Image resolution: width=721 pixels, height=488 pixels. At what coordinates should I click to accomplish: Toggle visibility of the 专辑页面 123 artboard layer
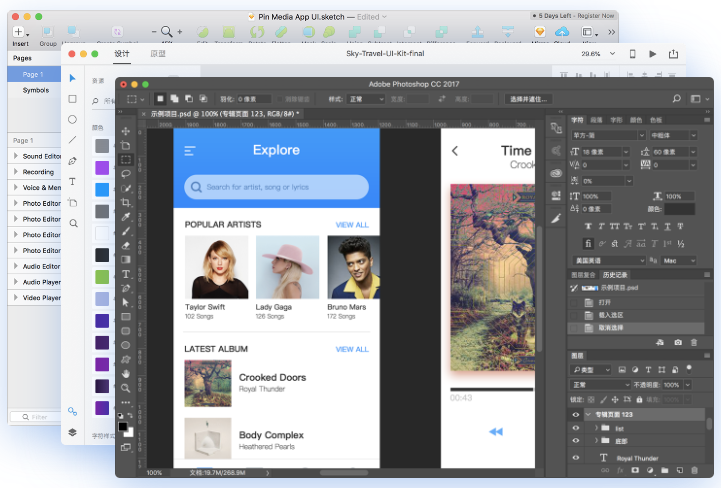click(575, 414)
